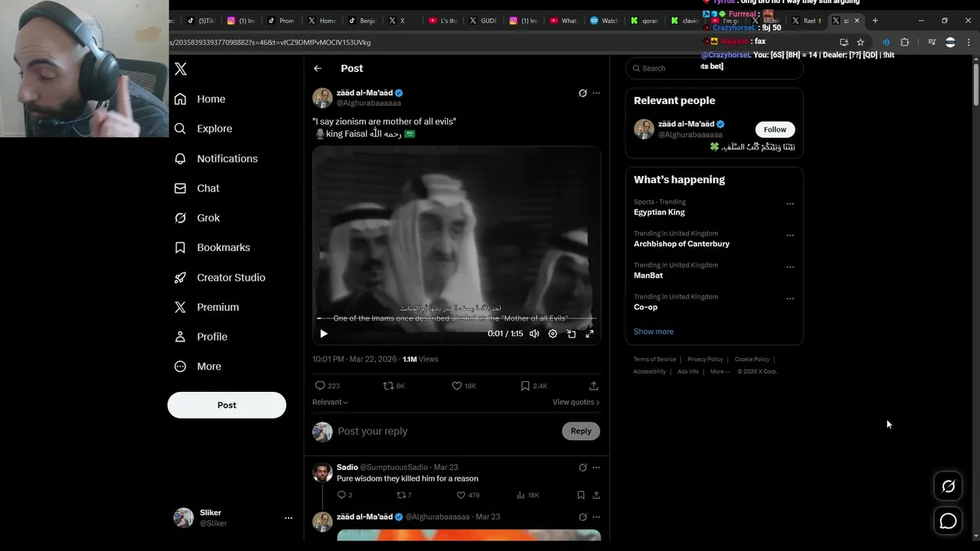Open Sliker account menu three dots
The image size is (980, 551).
point(289,518)
